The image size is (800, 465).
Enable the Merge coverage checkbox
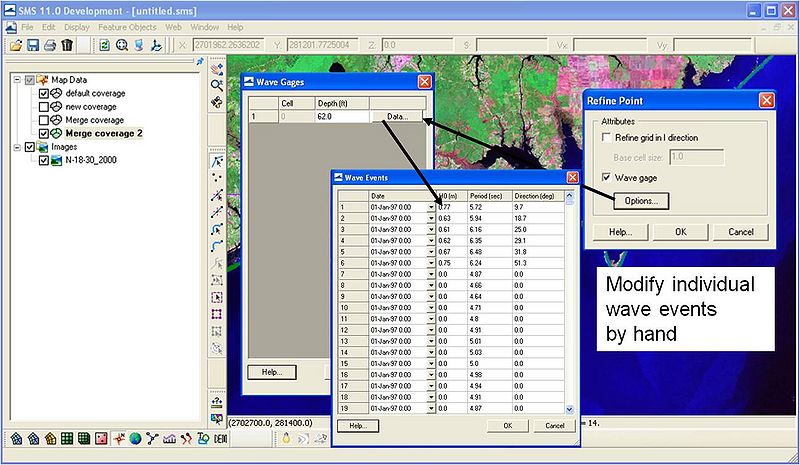pos(44,120)
